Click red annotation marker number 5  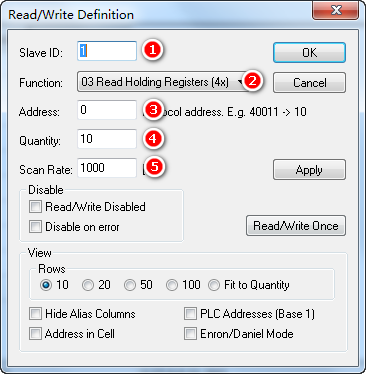point(154,167)
